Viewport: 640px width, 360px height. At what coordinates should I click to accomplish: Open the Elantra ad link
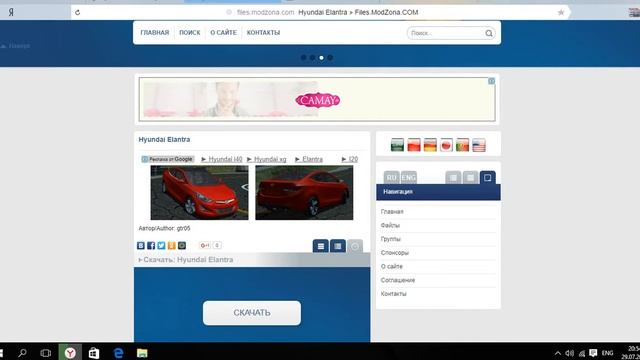[312, 159]
